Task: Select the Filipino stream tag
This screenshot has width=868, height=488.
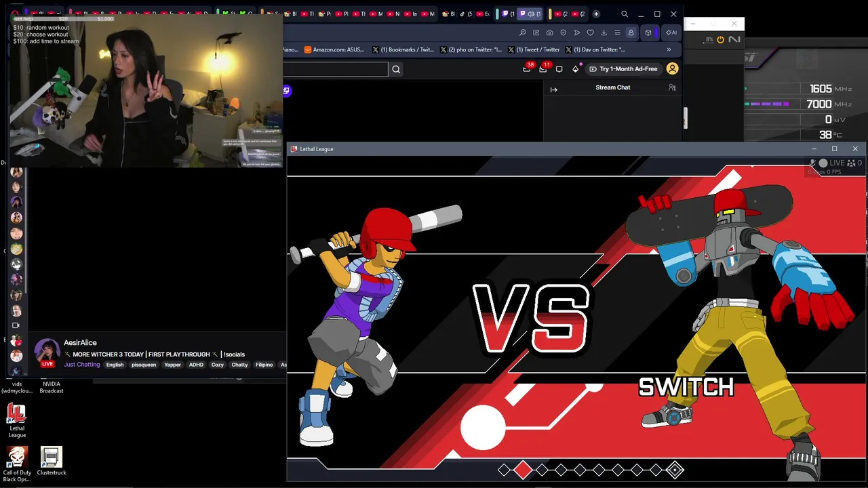Action: (x=264, y=365)
